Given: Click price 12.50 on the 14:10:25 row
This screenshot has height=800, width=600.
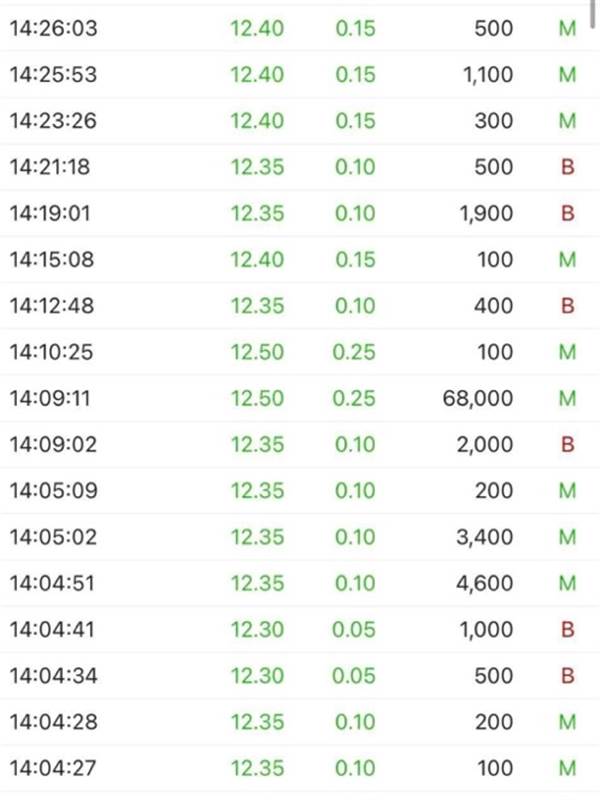Looking at the screenshot, I should (x=257, y=352).
